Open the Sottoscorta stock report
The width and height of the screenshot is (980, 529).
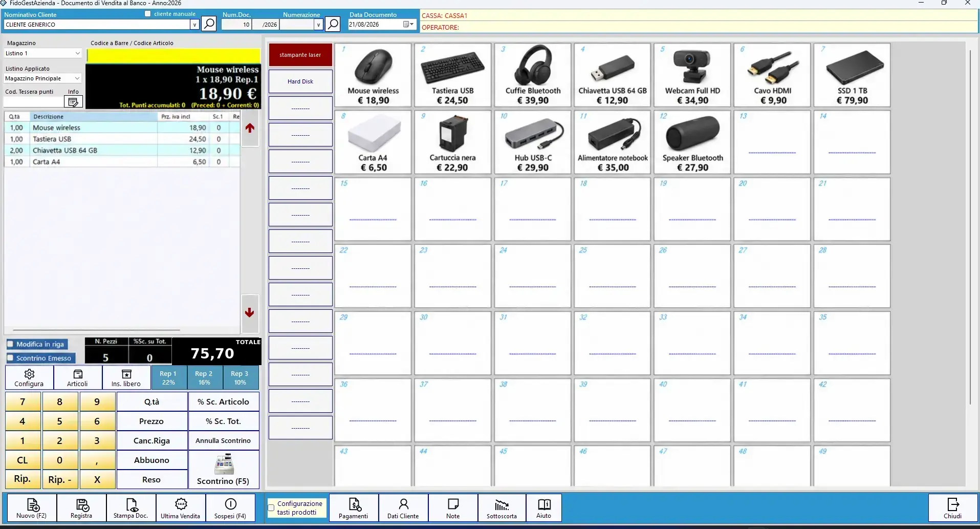pyautogui.click(x=502, y=507)
